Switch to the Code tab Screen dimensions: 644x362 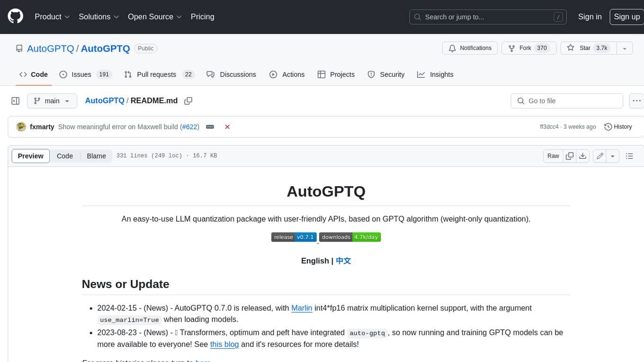34,74
